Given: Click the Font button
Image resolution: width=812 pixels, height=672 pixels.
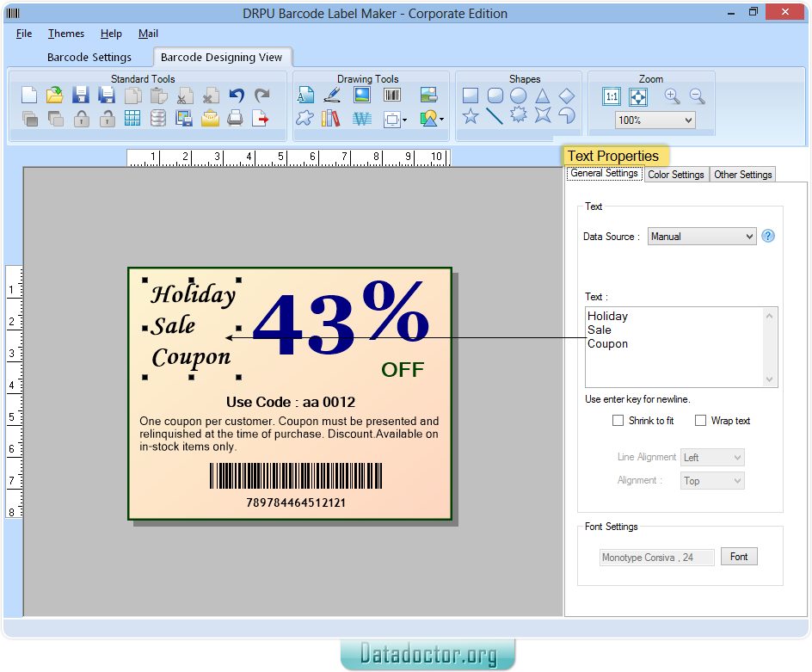Looking at the screenshot, I should coord(739,557).
